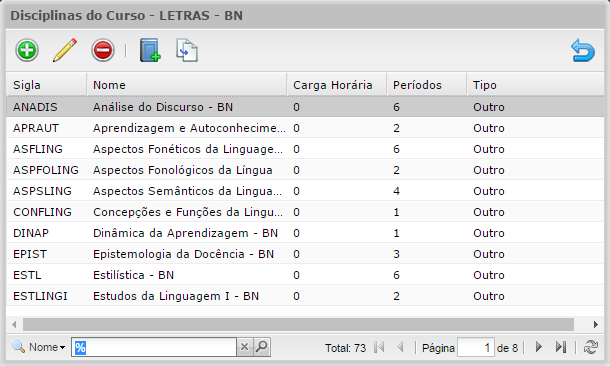This screenshot has width=610, height=366.
Task: Click the blue book add icon
Action: pyautogui.click(x=150, y=50)
